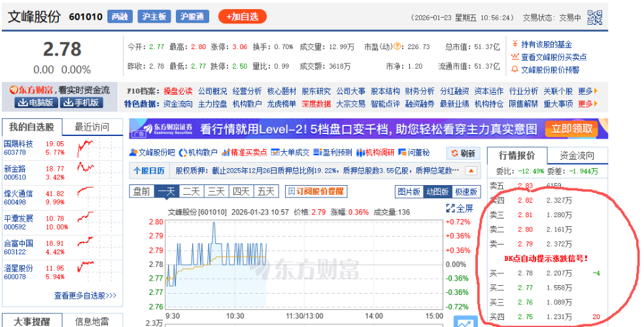Select 二天 chart period
Viewport: 644px width, 327px height.
pos(192,192)
